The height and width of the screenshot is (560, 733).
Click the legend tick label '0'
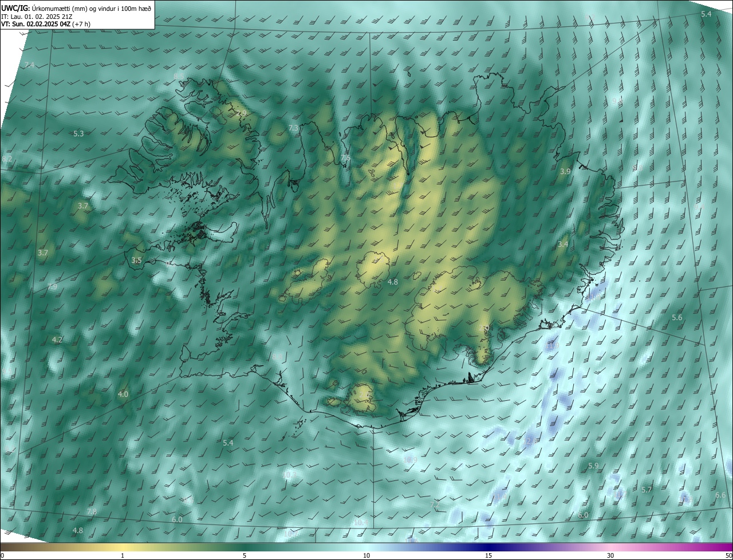tap(2, 556)
